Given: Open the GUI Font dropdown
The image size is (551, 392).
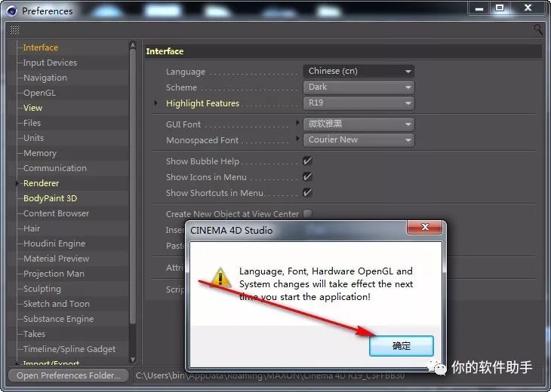Looking at the screenshot, I should coord(359,124).
